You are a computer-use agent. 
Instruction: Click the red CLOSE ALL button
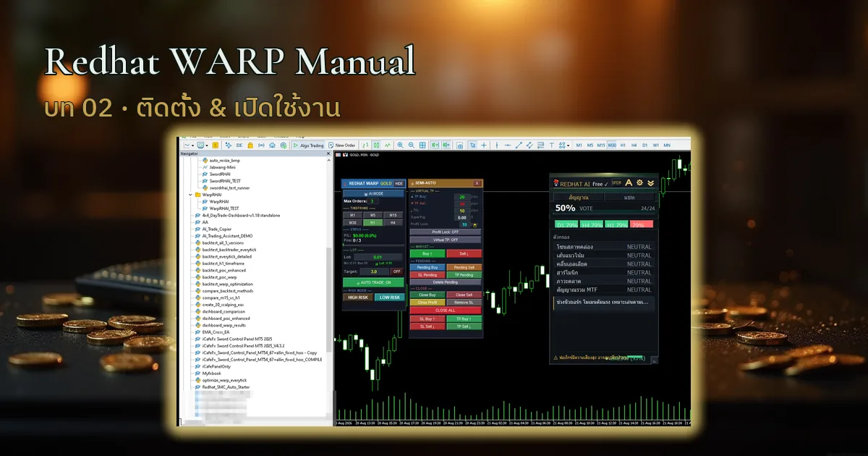tap(446, 311)
